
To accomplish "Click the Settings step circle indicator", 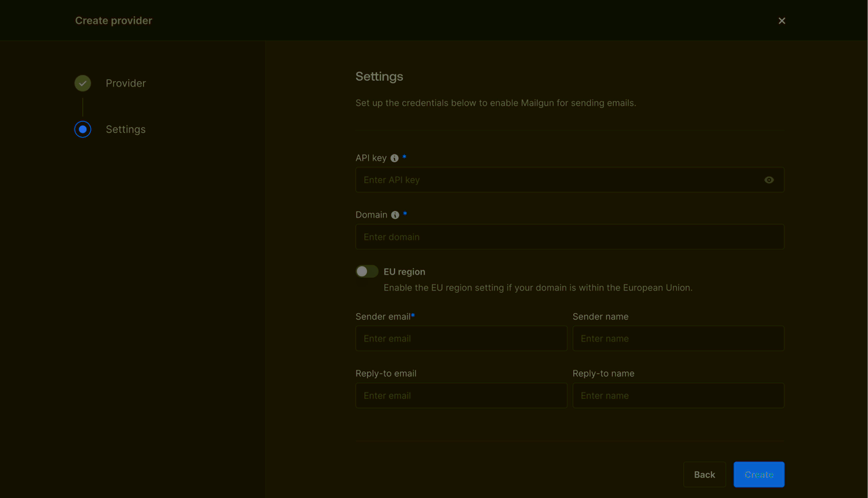I will pos(83,129).
